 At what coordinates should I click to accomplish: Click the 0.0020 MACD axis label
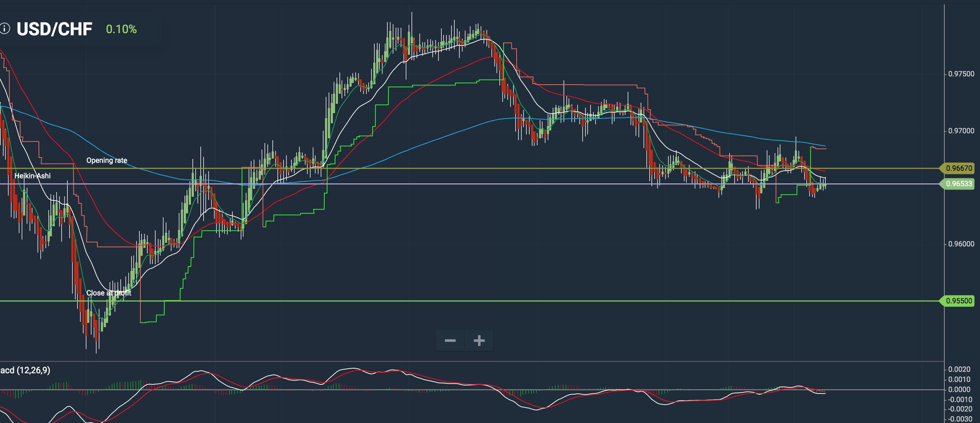coord(959,369)
